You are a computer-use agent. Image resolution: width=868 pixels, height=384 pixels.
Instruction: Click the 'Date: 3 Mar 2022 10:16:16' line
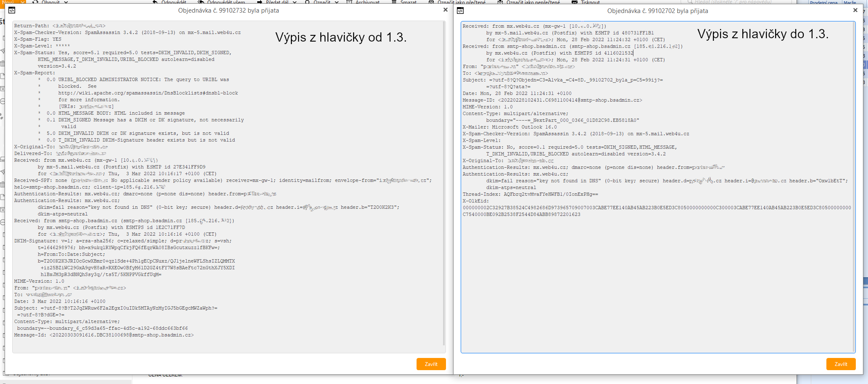[x=60, y=301]
